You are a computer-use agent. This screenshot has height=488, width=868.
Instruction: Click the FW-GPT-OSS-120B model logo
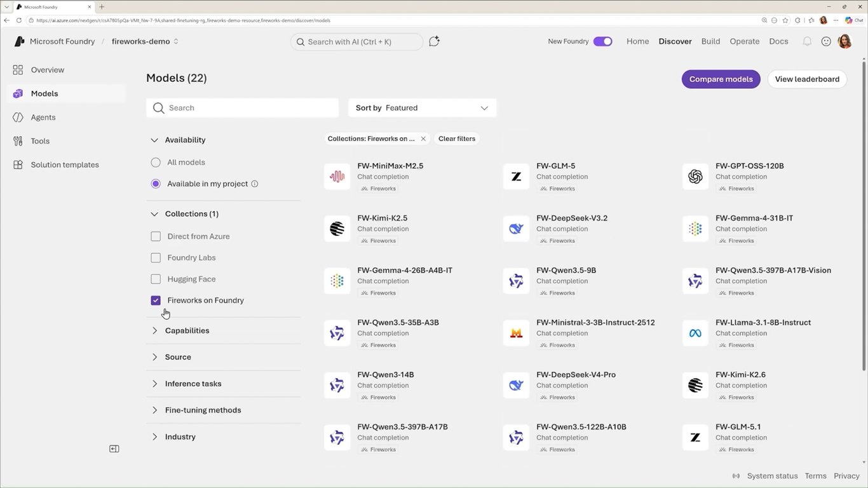[695, 177]
